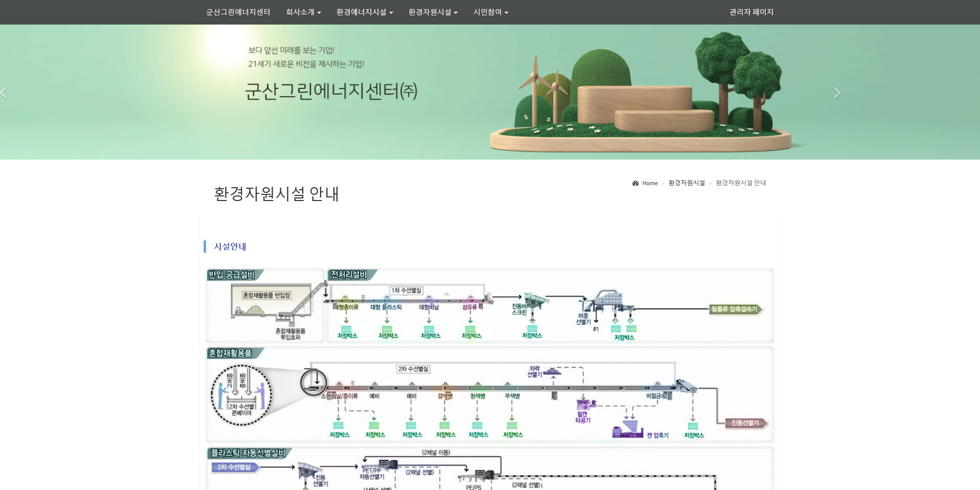Open the 관리자 페이지 link
The width and height of the screenshot is (980, 490).
click(x=751, y=12)
